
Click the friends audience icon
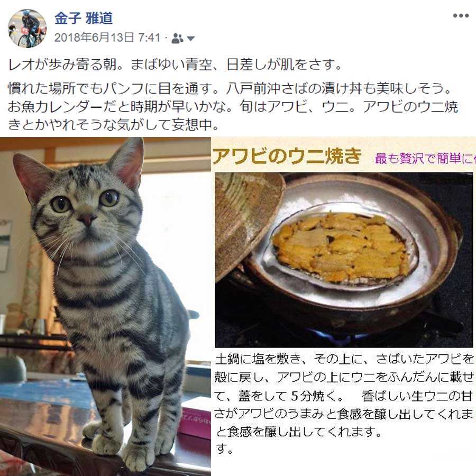(x=177, y=38)
